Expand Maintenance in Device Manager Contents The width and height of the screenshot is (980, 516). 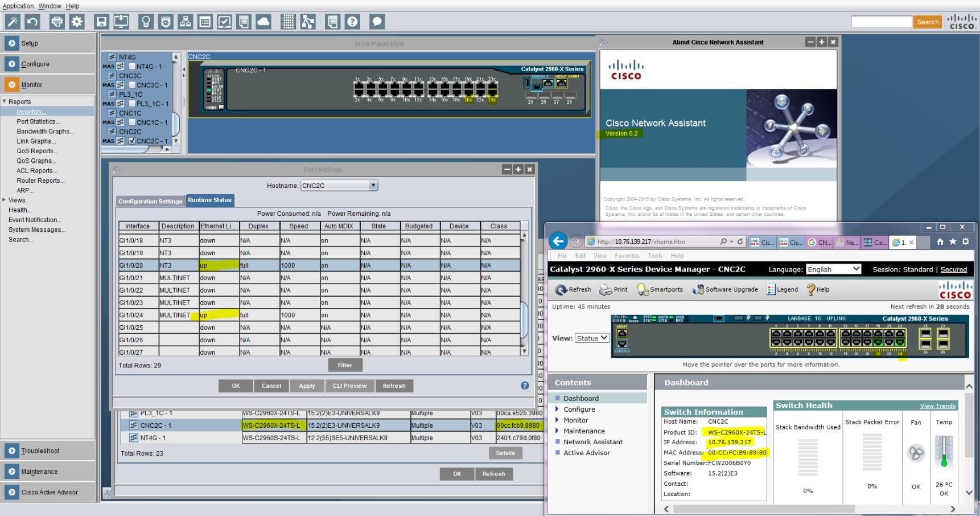pyautogui.click(x=557, y=431)
